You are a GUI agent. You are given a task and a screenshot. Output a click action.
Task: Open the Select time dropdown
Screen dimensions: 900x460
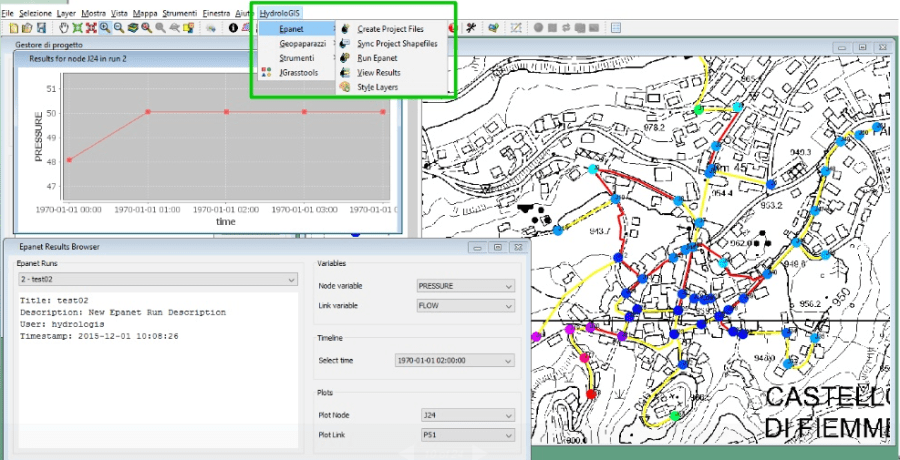click(x=455, y=361)
